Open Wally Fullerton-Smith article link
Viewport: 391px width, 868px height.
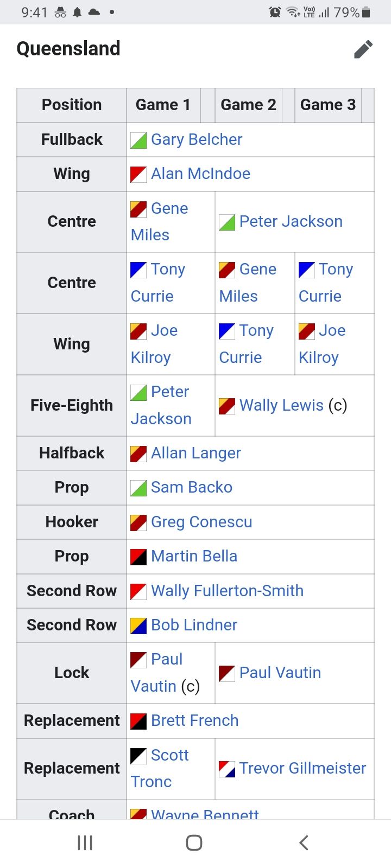pyautogui.click(x=228, y=591)
